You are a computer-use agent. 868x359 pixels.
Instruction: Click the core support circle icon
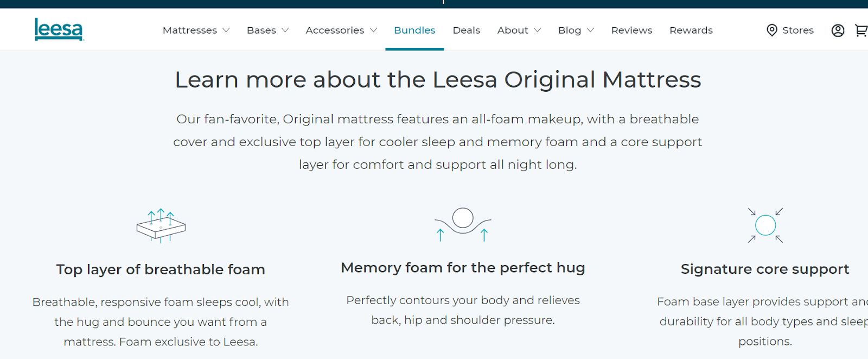pyautogui.click(x=765, y=225)
